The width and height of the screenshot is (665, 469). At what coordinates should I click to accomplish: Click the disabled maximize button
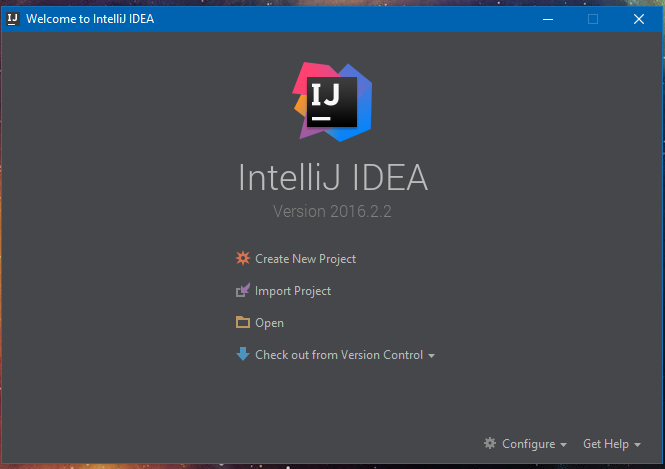point(593,19)
